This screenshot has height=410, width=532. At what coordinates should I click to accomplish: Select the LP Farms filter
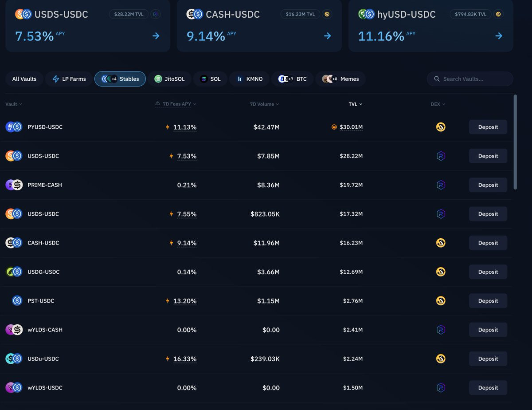point(69,79)
